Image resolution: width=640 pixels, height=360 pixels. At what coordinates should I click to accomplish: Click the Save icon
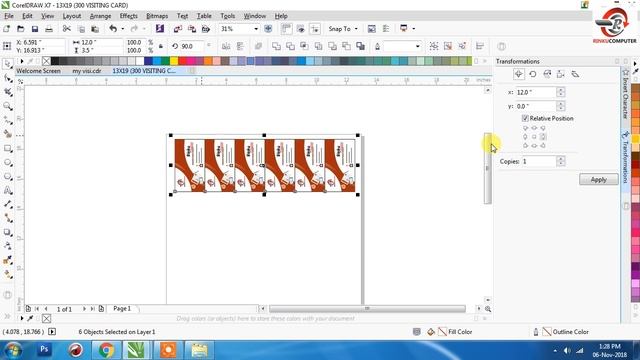[35, 29]
